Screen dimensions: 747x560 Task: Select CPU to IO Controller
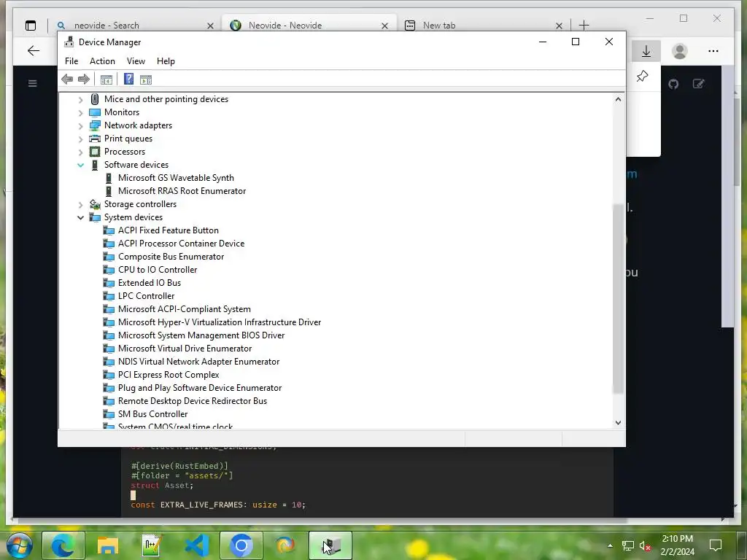coord(158,270)
